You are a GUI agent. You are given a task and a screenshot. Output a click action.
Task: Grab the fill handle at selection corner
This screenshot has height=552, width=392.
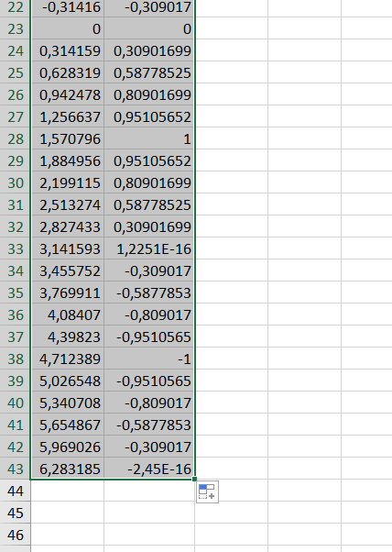[x=195, y=480]
